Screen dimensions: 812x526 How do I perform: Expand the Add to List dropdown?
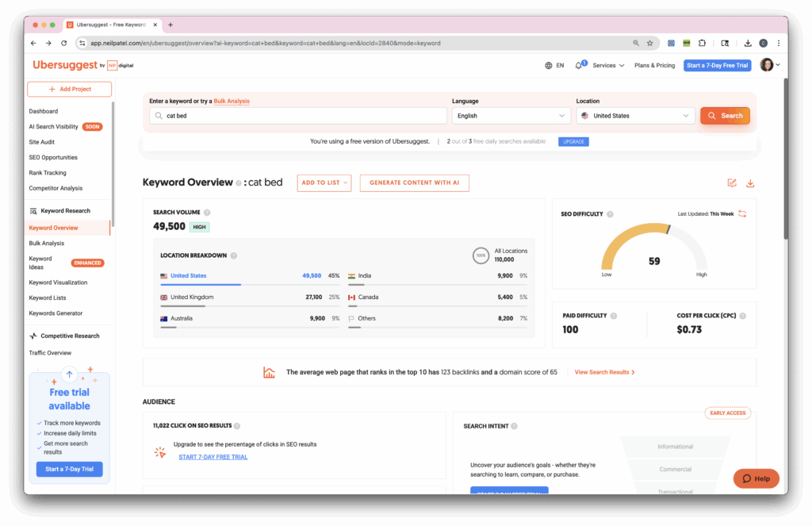(324, 183)
